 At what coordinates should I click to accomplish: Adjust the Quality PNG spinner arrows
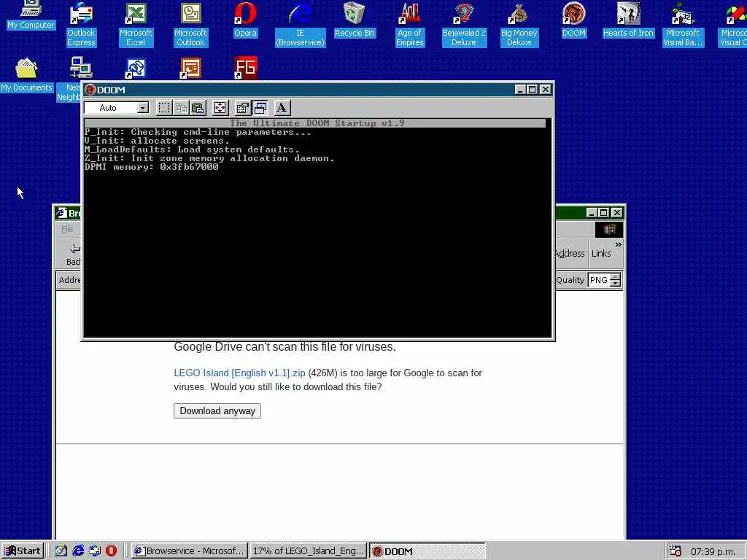point(616,280)
